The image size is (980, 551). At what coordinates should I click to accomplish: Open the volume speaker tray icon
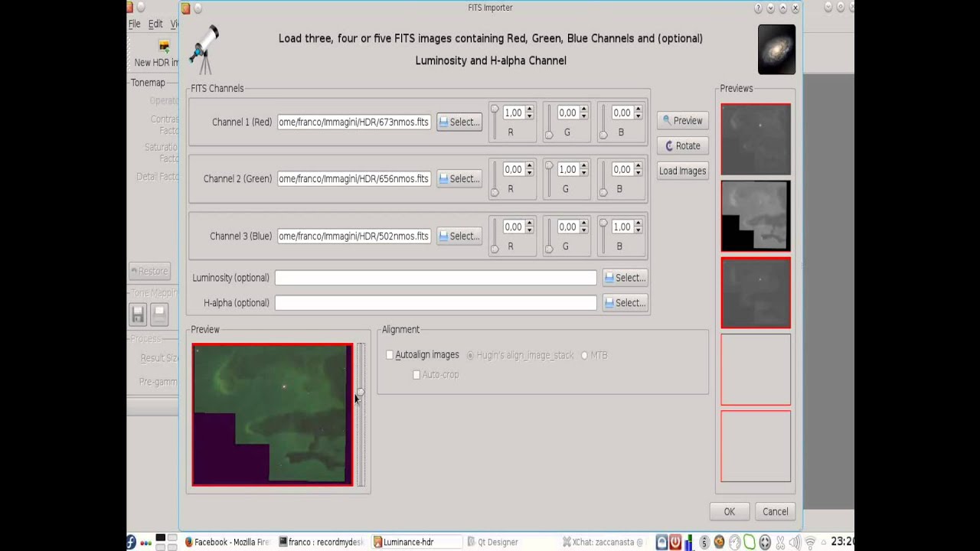(x=795, y=542)
